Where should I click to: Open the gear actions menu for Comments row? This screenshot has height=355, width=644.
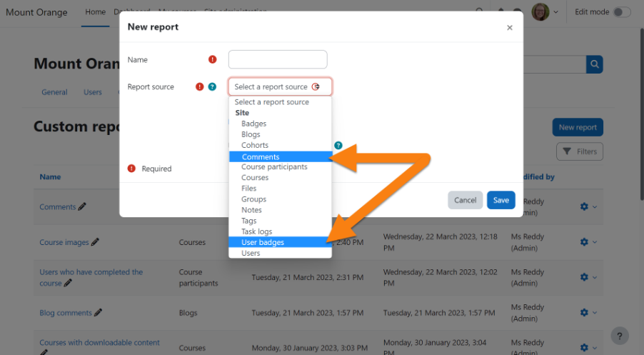(x=588, y=206)
